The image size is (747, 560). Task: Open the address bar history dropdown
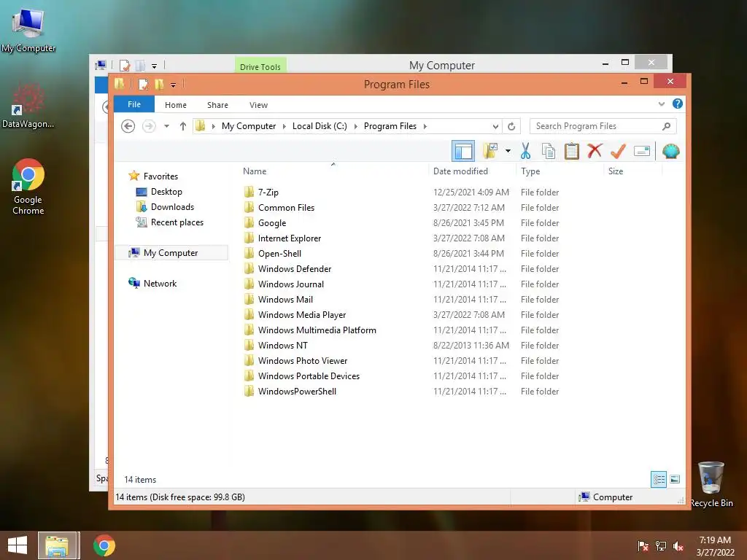(495, 126)
